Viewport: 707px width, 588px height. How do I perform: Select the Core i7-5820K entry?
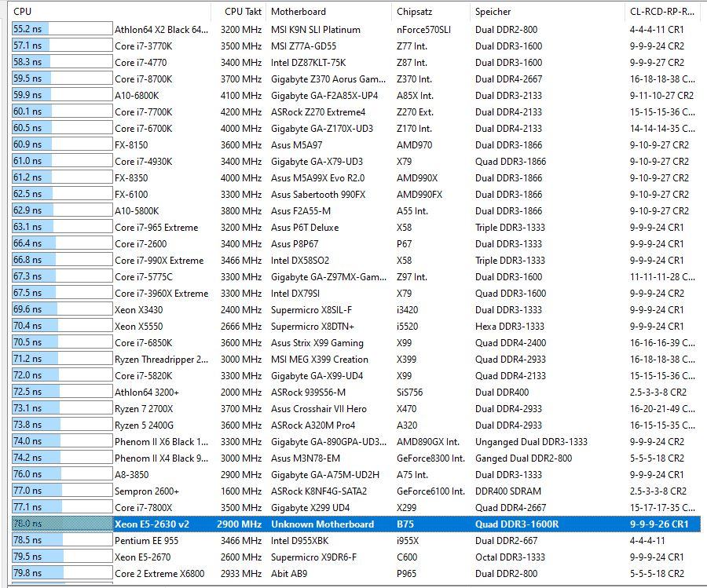click(x=144, y=376)
